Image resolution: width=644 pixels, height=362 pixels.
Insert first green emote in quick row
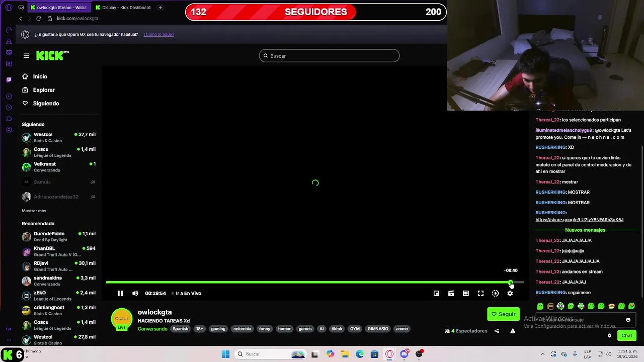(x=540, y=306)
